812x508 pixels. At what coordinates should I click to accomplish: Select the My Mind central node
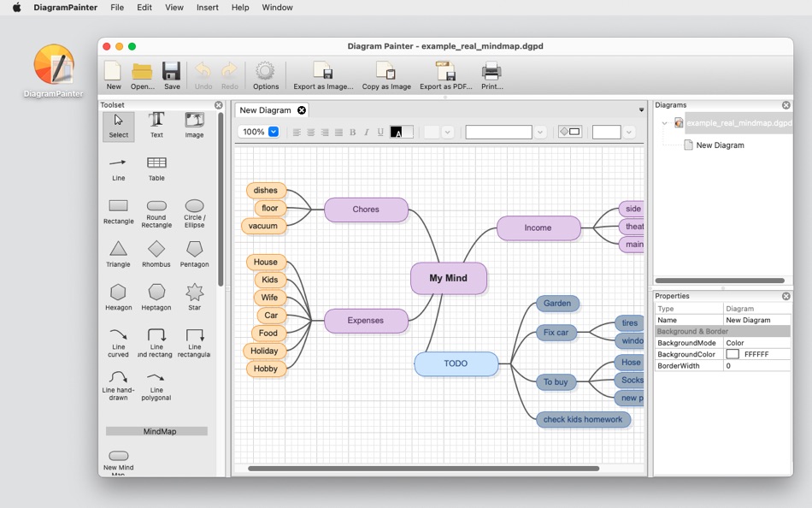(449, 278)
